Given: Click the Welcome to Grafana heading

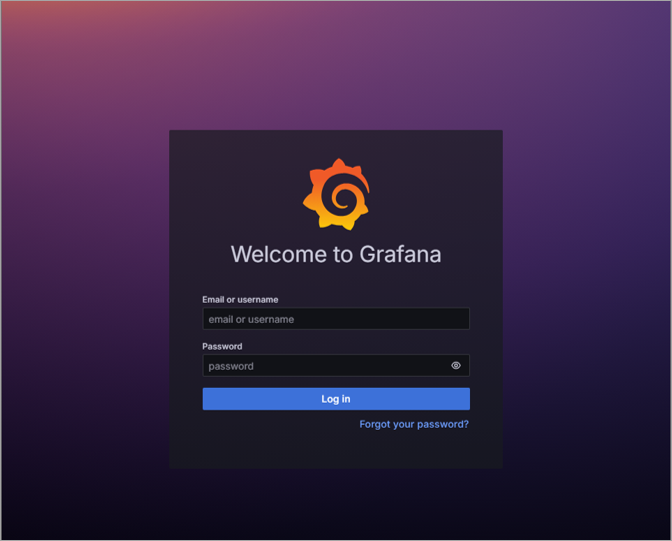Looking at the screenshot, I should click(x=336, y=254).
